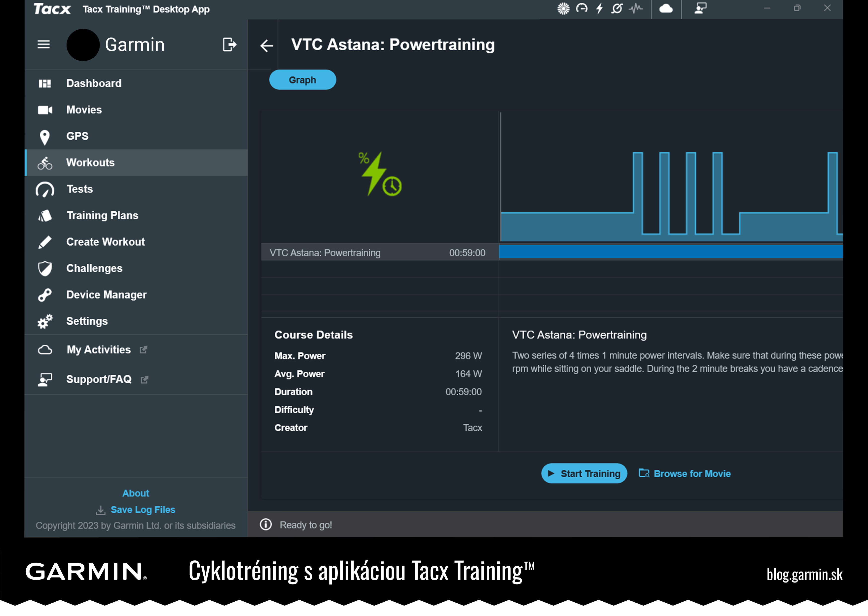Viewport: 868px width, 616px height.
Task: Click the Max. Power value 296 W
Action: [x=469, y=356]
